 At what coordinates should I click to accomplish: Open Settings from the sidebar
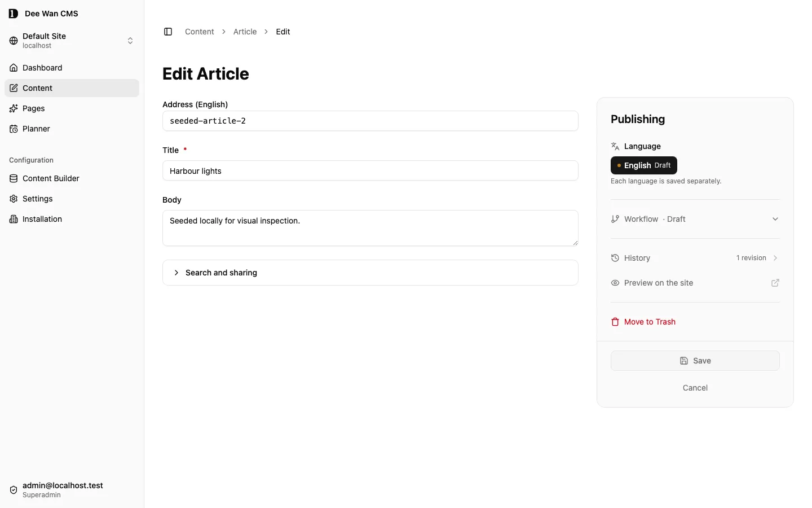point(72,199)
